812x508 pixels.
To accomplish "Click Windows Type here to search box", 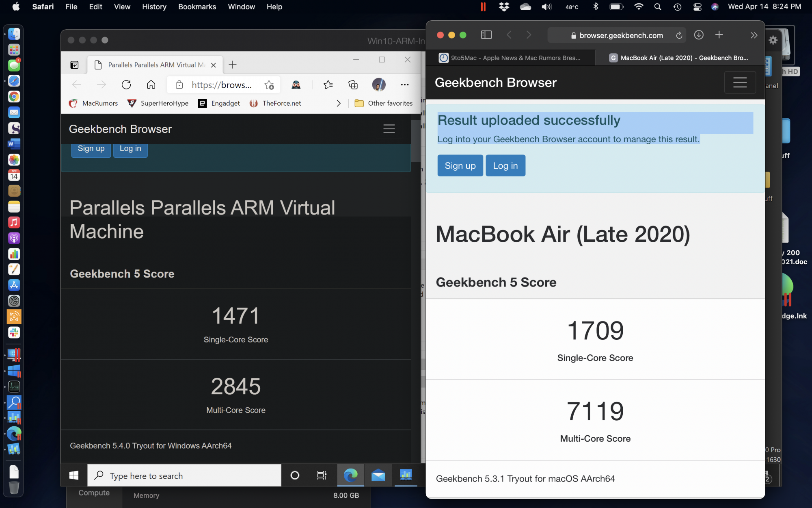I will [x=185, y=475].
